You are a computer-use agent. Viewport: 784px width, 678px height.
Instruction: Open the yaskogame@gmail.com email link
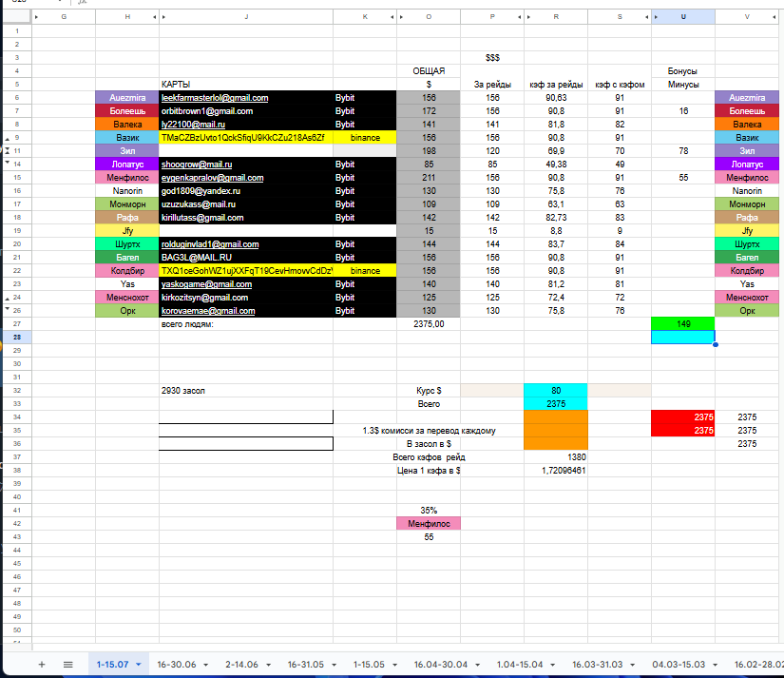[x=206, y=284]
